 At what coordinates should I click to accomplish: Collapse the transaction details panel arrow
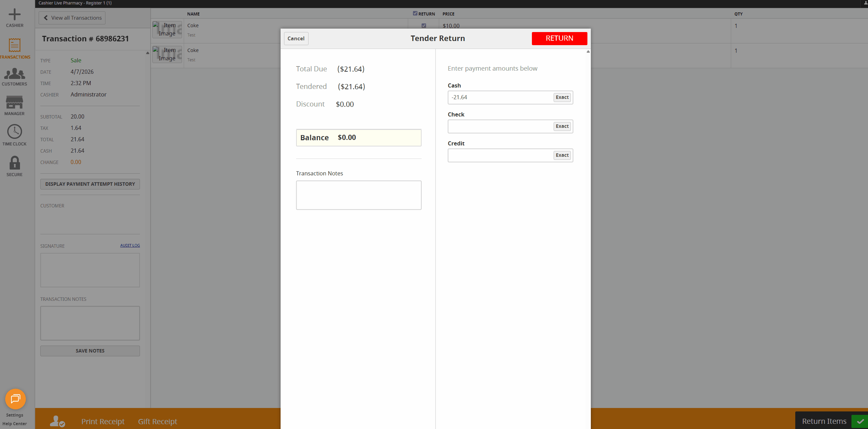(148, 53)
